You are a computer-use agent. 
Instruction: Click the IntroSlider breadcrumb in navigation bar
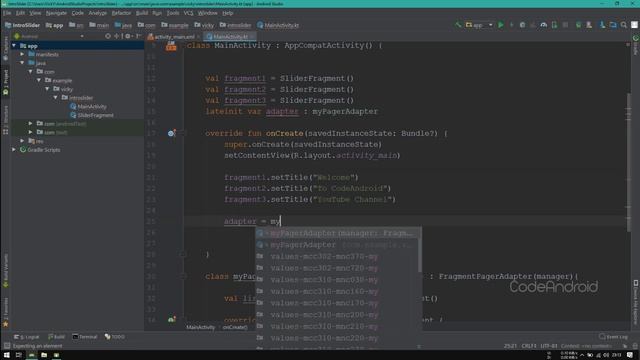coord(22,25)
